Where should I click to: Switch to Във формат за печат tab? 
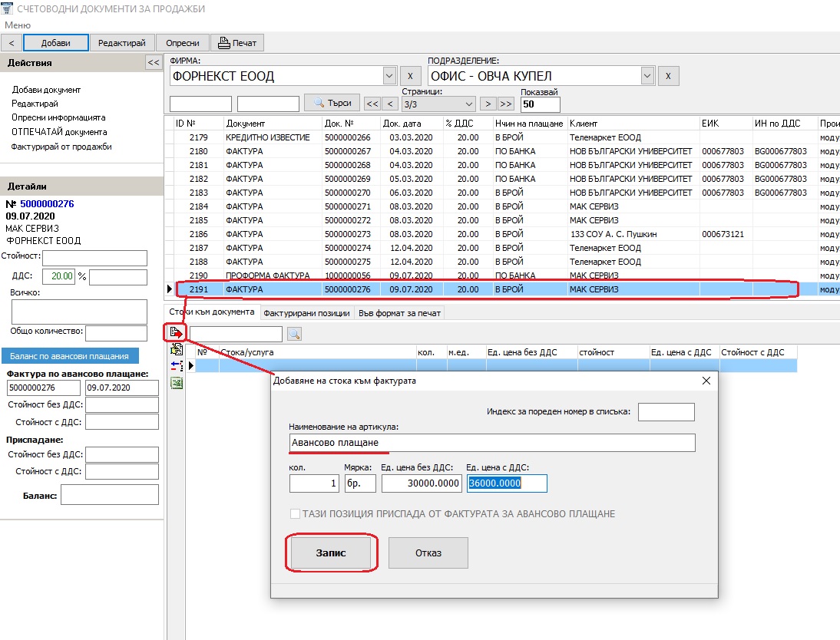click(400, 313)
